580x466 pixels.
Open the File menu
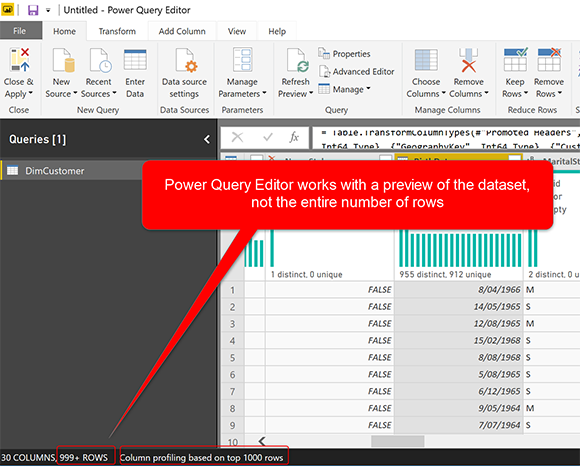(20, 31)
